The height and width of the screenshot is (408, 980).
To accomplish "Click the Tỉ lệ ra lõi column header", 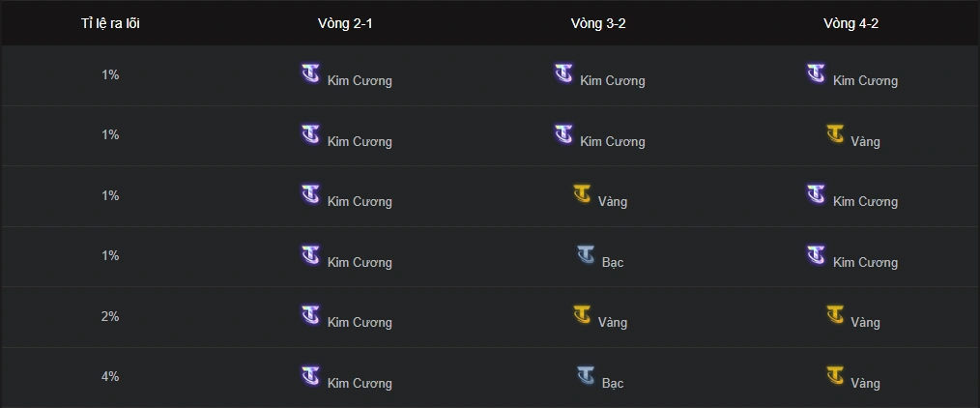I will 110,23.
